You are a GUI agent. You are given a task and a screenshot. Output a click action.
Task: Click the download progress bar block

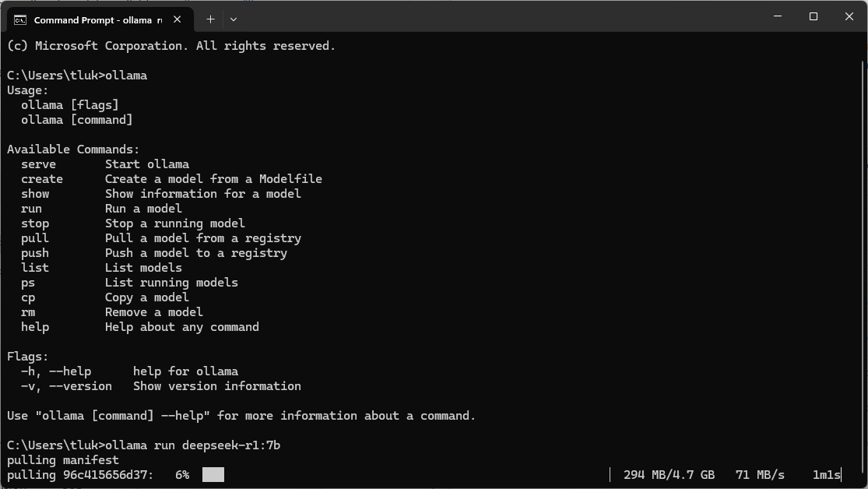213,475
